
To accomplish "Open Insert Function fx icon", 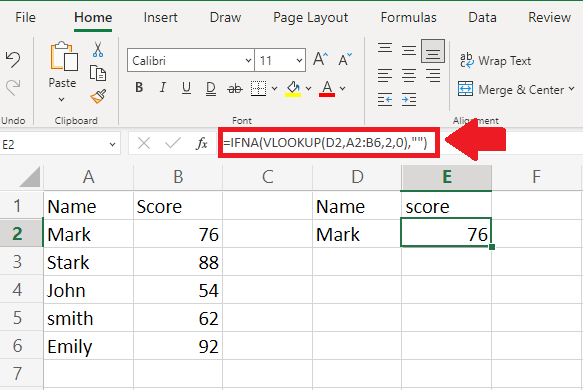I will point(202,143).
